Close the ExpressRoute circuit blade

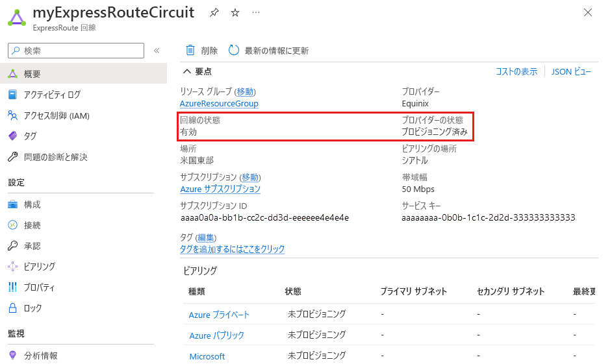588,12
